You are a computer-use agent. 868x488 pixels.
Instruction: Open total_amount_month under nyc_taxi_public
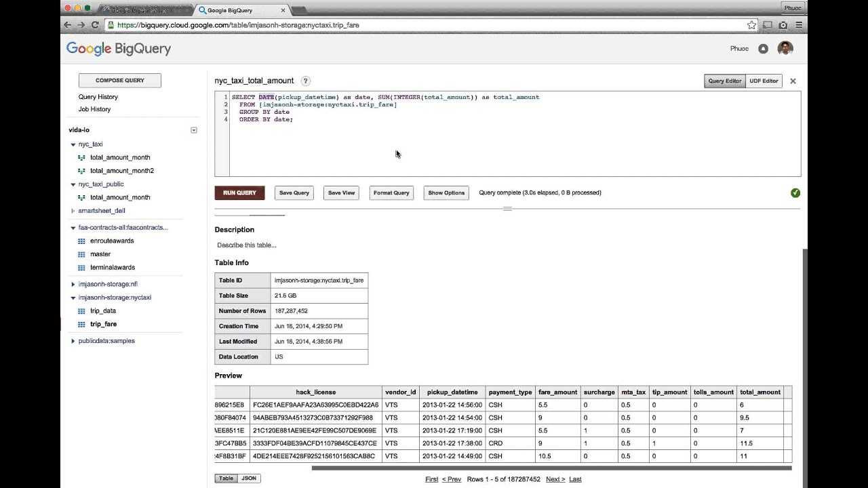pos(120,197)
